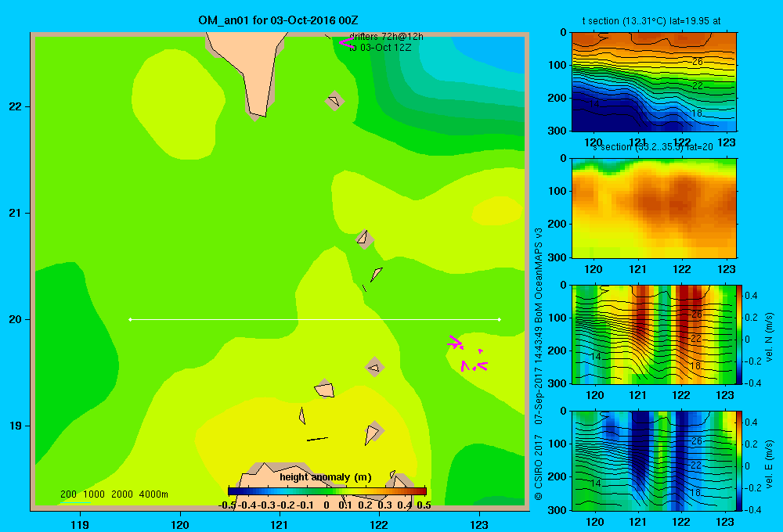Click the eastern endpoint of the white transect line

[500, 319]
